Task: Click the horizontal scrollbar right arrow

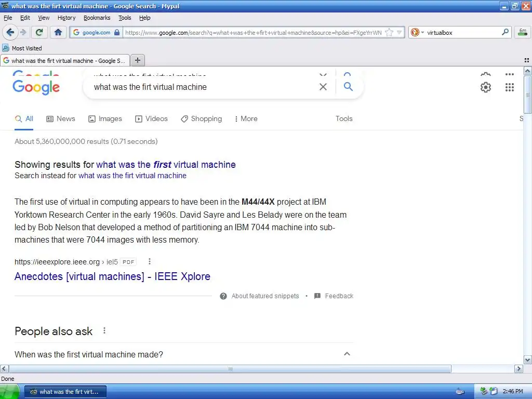Action: coord(519,369)
